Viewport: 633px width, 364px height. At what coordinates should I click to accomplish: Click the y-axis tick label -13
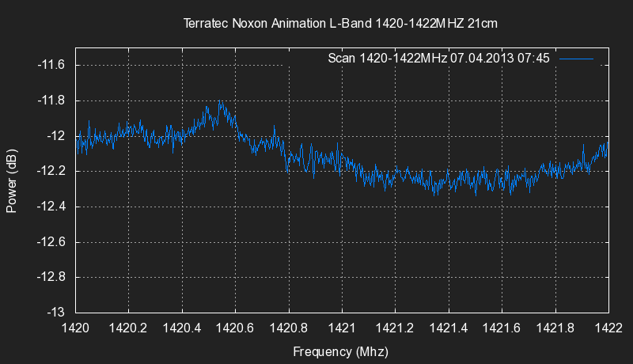click(x=55, y=312)
